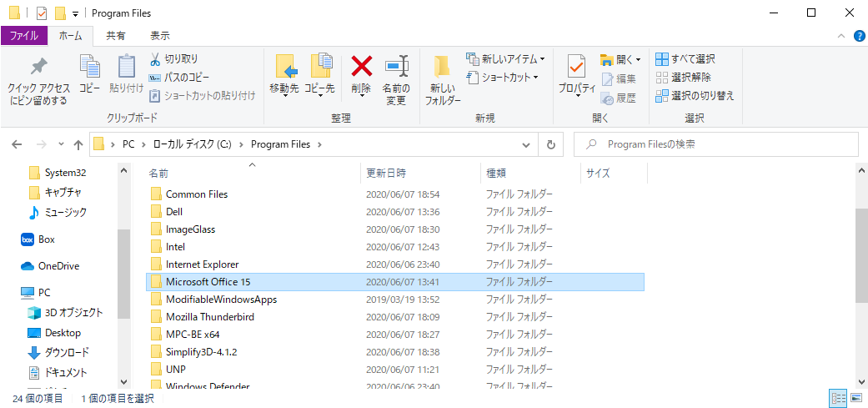Click the Cut (切り取り) scissors icon
The image size is (868, 408).
click(x=155, y=58)
